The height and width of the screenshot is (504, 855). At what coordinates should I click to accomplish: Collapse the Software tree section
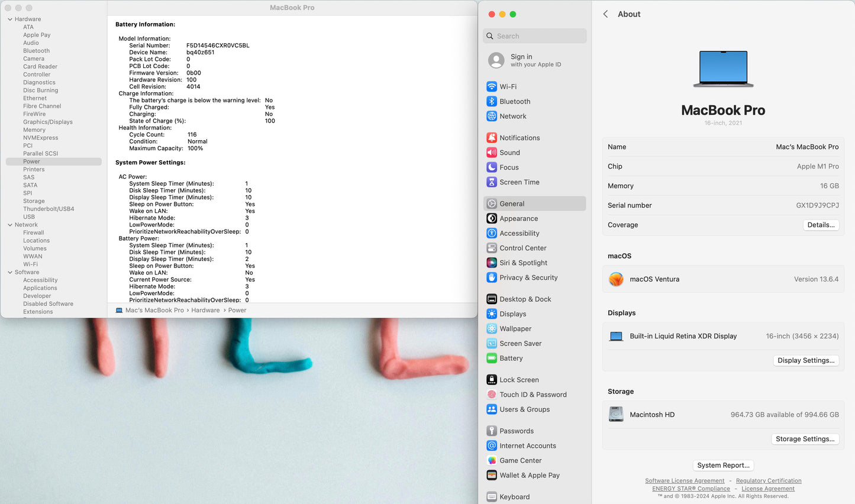click(x=10, y=272)
